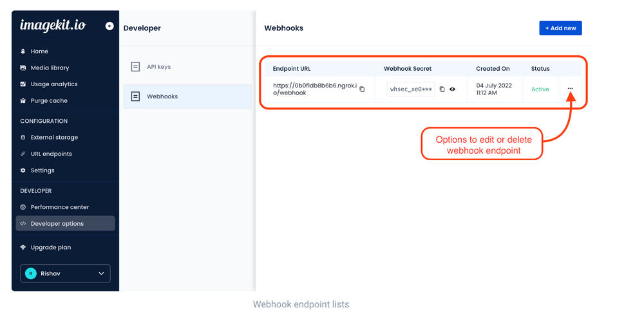Open the three-dot options menu for webhook
Screen dimensions: 644x328
click(570, 89)
